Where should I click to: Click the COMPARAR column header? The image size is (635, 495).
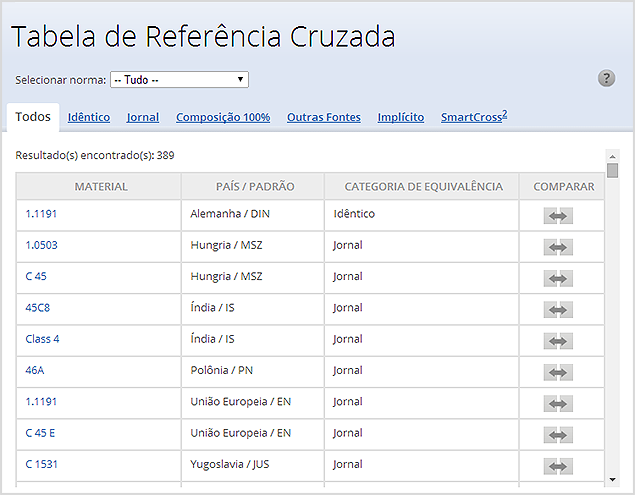point(564,187)
